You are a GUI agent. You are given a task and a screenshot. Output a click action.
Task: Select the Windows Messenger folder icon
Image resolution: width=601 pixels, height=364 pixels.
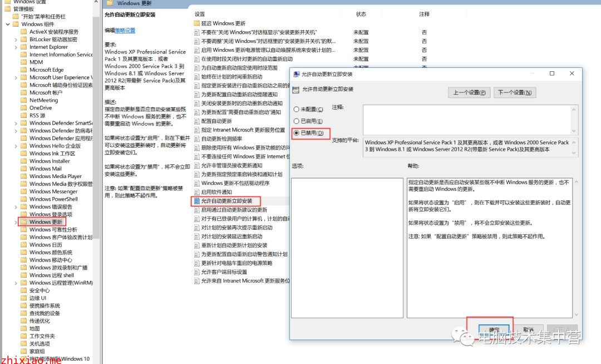point(23,191)
